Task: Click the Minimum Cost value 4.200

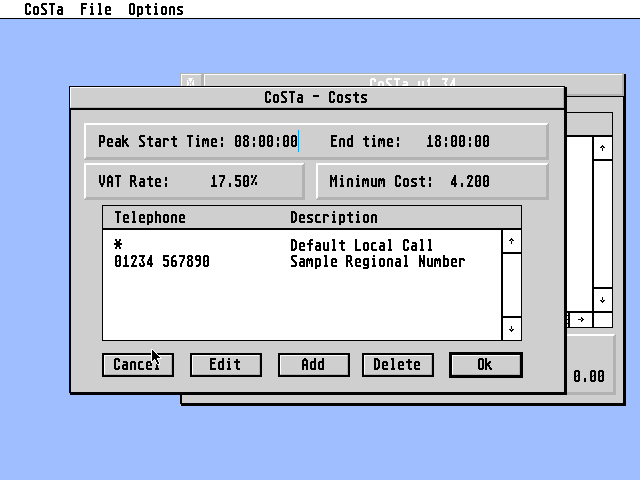Action: 469,181
